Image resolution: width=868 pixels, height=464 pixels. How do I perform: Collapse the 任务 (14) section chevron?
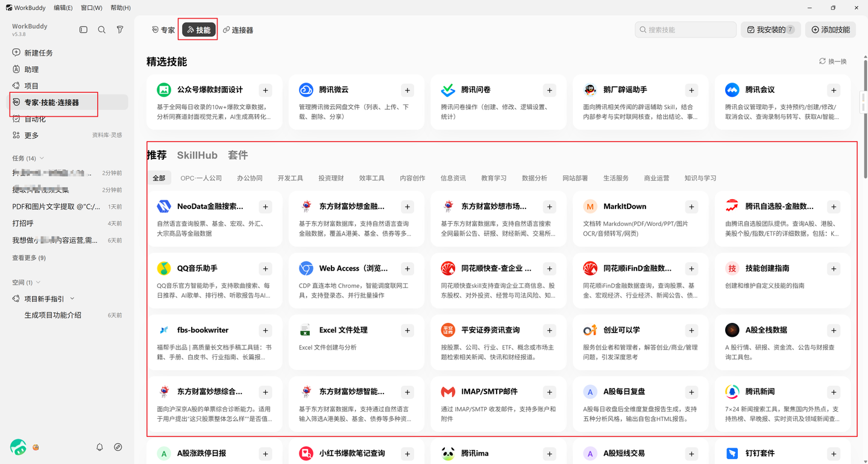[x=42, y=158]
